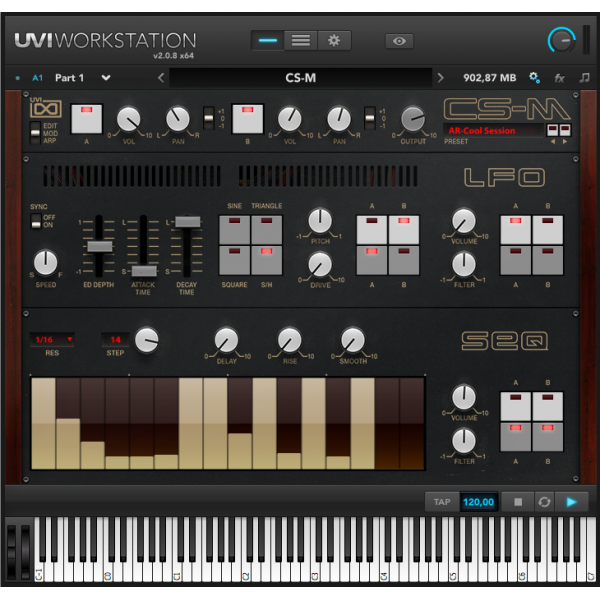Click the STEP value 14 field
The image size is (600, 600).
(115, 339)
